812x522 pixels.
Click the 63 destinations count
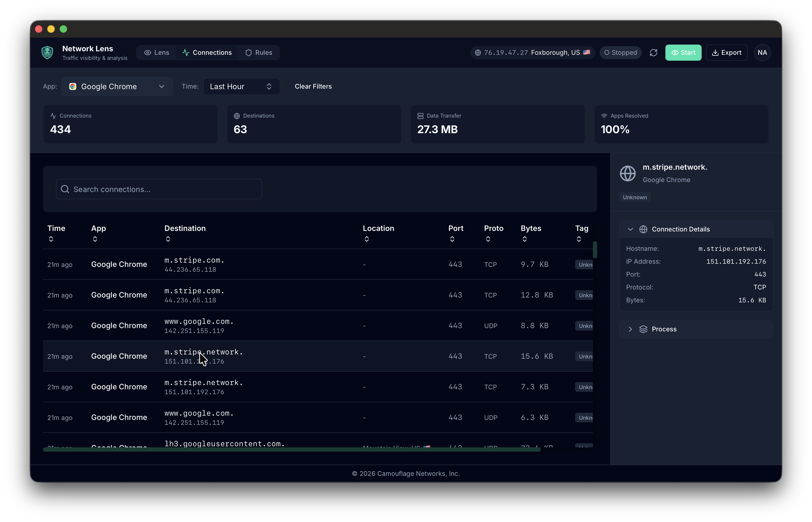(240, 129)
